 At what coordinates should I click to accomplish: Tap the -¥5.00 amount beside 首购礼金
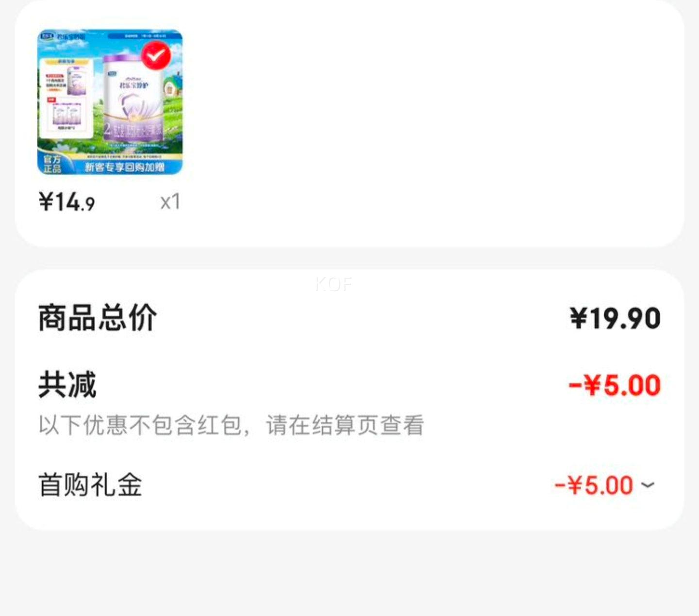[x=594, y=485]
